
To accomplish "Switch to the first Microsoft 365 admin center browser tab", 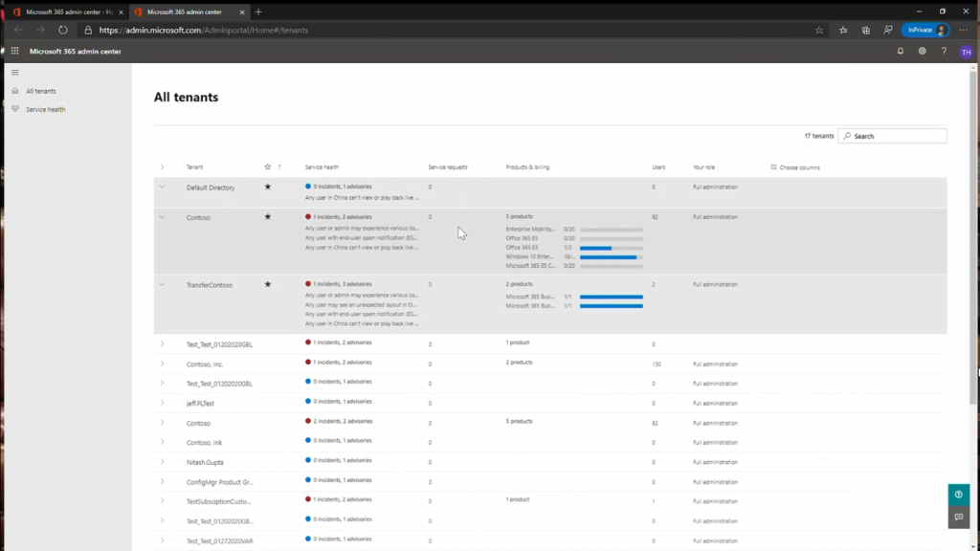I will pos(68,11).
